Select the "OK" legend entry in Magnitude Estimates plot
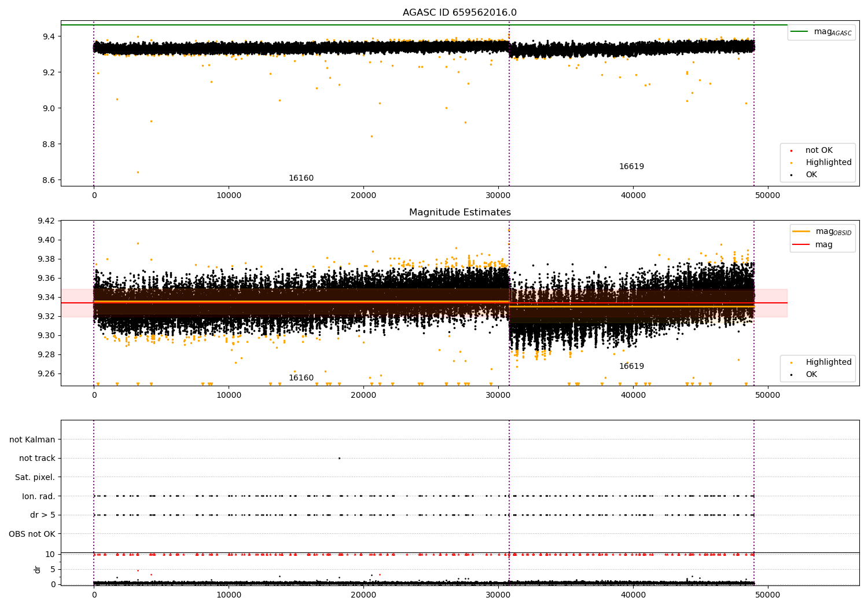This screenshot has height=608, width=868. tap(811, 375)
